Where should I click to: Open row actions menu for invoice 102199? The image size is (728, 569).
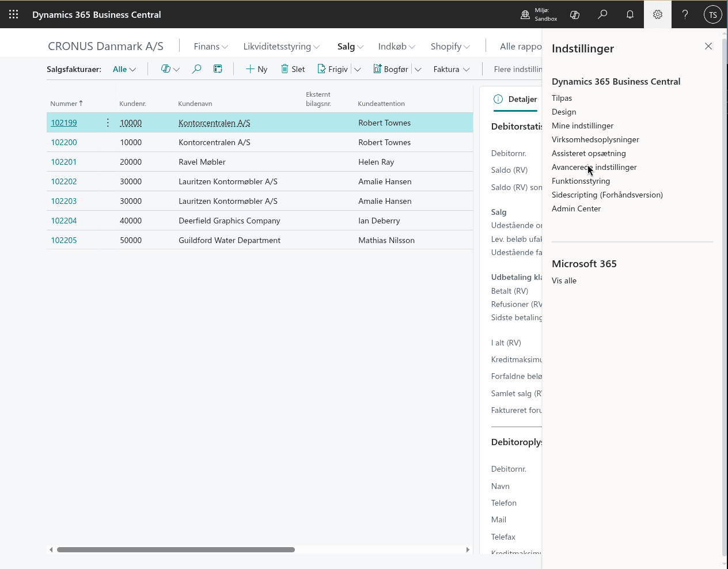(108, 123)
